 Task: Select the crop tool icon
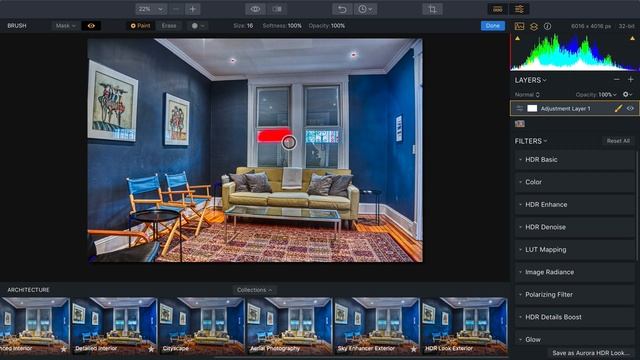click(432, 9)
